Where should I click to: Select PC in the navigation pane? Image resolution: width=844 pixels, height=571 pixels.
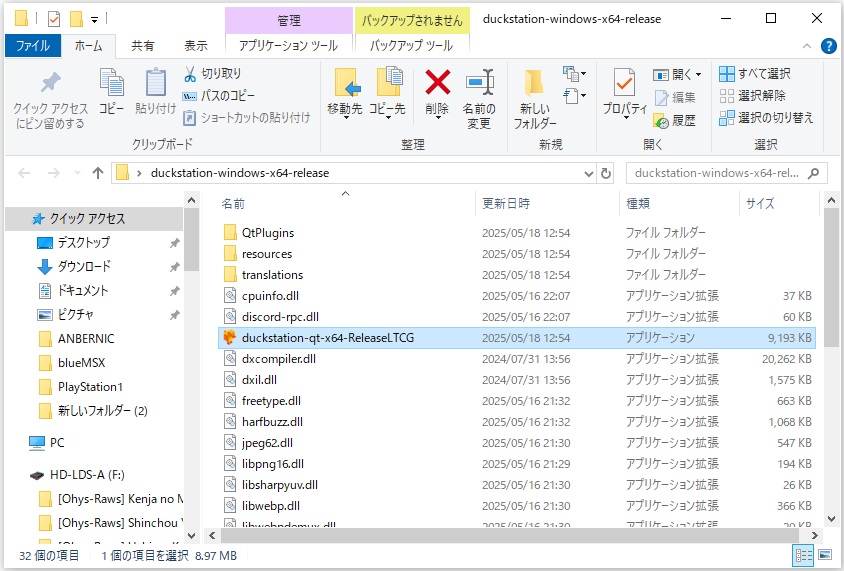57,443
